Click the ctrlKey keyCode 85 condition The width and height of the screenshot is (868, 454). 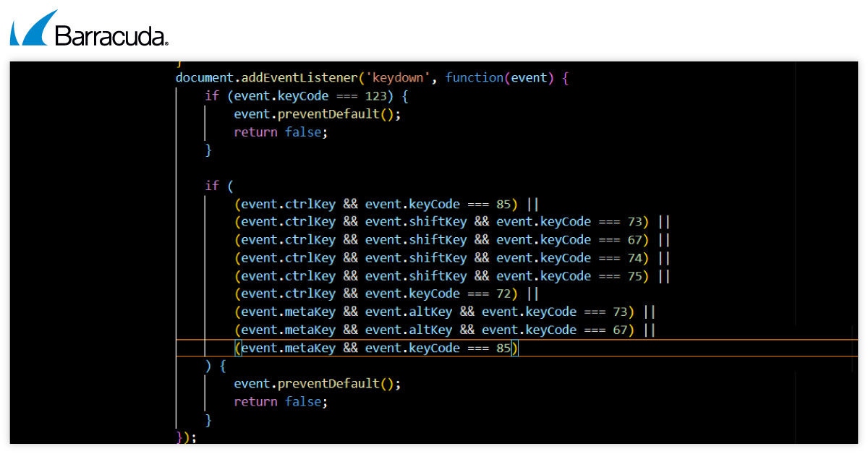point(387,204)
